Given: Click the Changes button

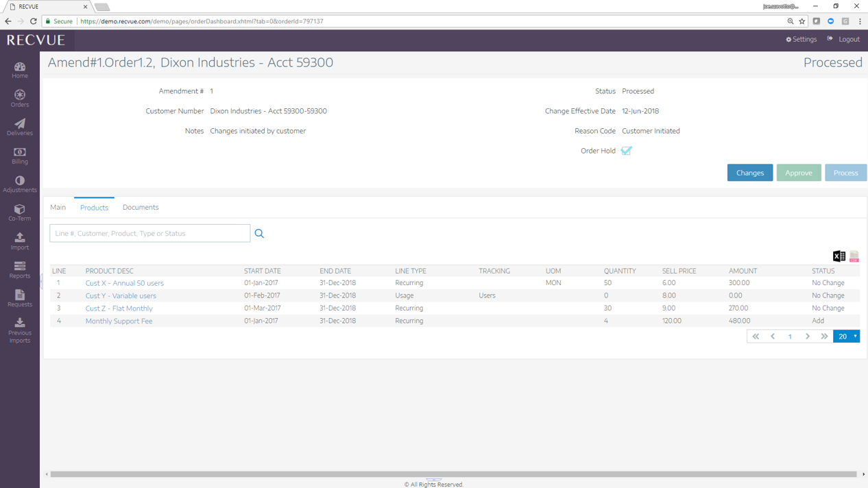Looking at the screenshot, I should click(749, 173).
